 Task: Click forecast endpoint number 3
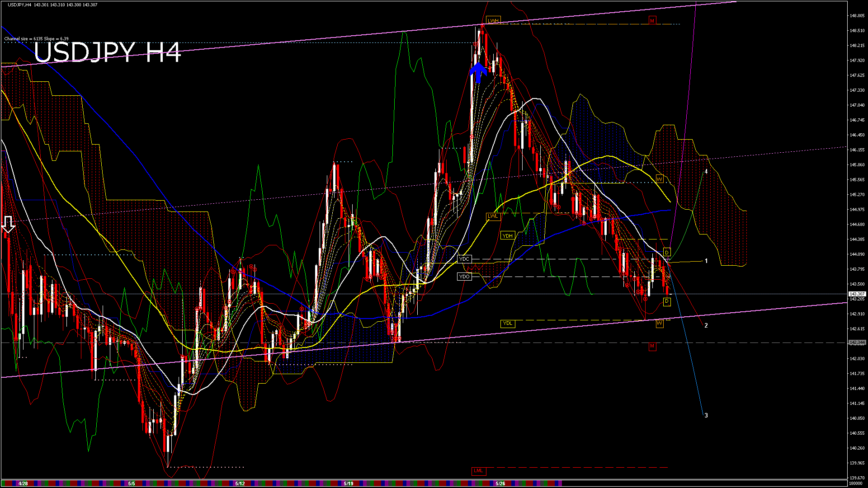[x=706, y=416]
